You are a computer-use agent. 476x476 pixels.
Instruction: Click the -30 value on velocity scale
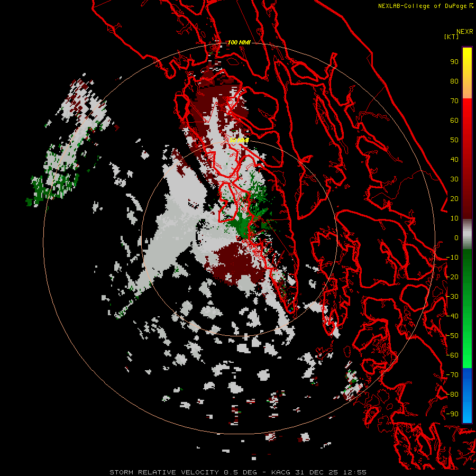point(452,297)
